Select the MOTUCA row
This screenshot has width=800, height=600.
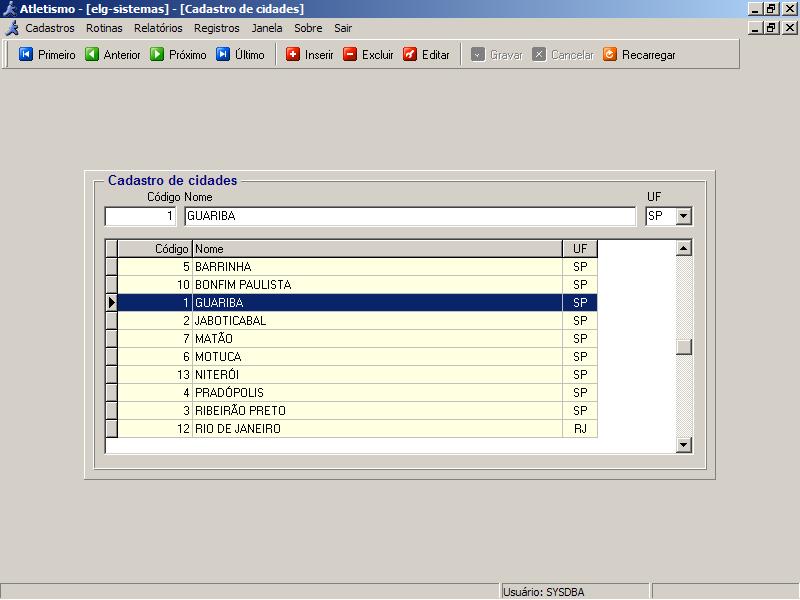click(352, 357)
